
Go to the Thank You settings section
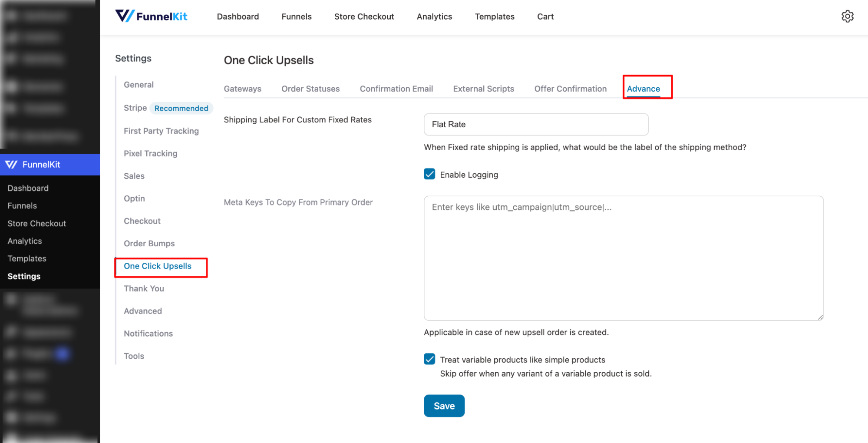click(x=144, y=288)
